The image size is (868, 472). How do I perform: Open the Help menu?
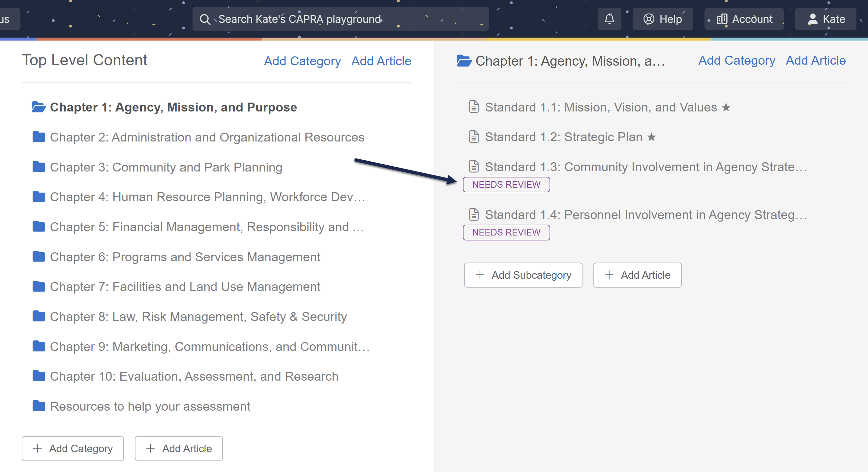(663, 19)
